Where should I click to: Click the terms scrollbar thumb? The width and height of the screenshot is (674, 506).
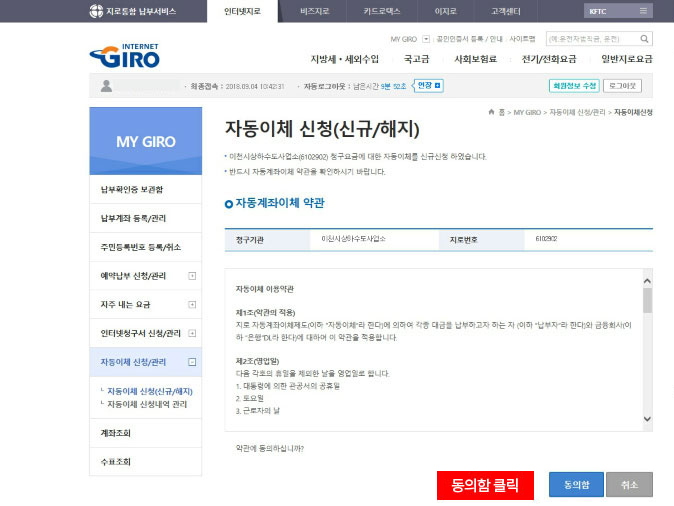[647, 301]
